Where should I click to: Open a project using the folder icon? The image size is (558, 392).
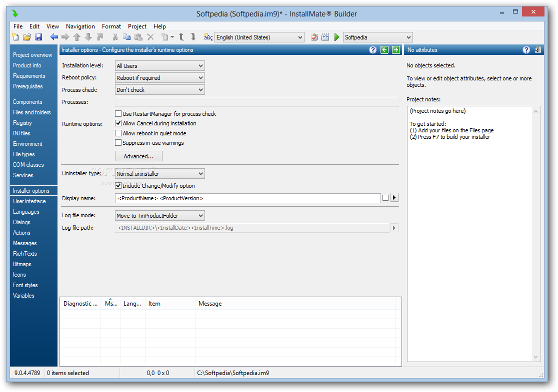(x=27, y=37)
